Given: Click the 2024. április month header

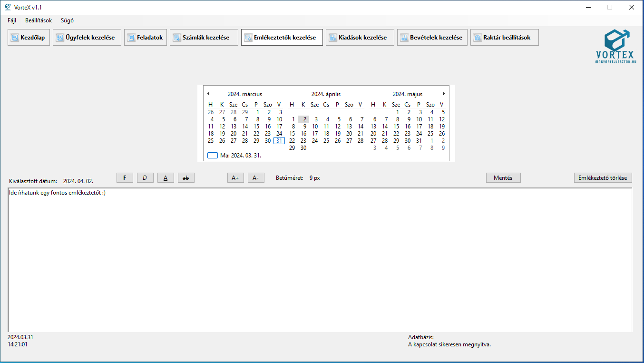Looking at the screenshot, I should point(326,94).
